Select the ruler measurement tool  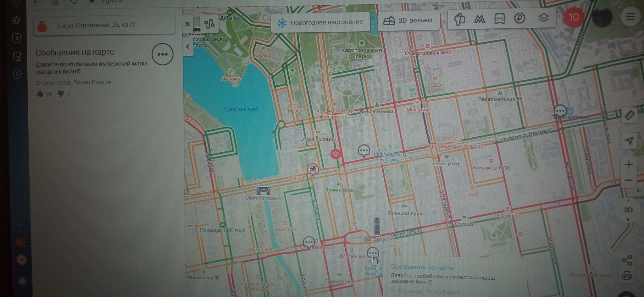pyautogui.click(x=629, y=115)
